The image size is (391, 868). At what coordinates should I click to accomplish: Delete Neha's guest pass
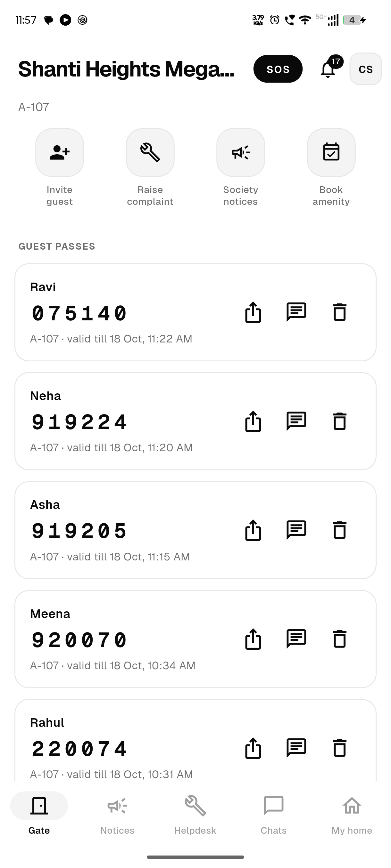340,421
